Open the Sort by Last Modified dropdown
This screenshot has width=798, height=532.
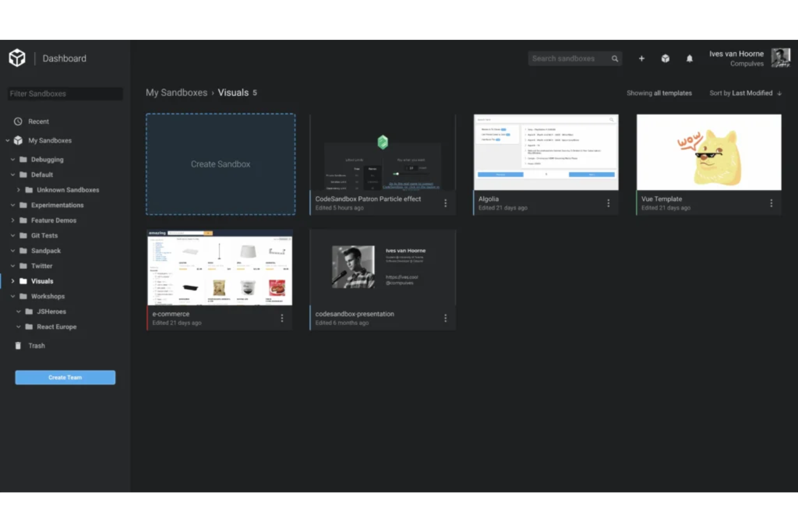(746, 93)
